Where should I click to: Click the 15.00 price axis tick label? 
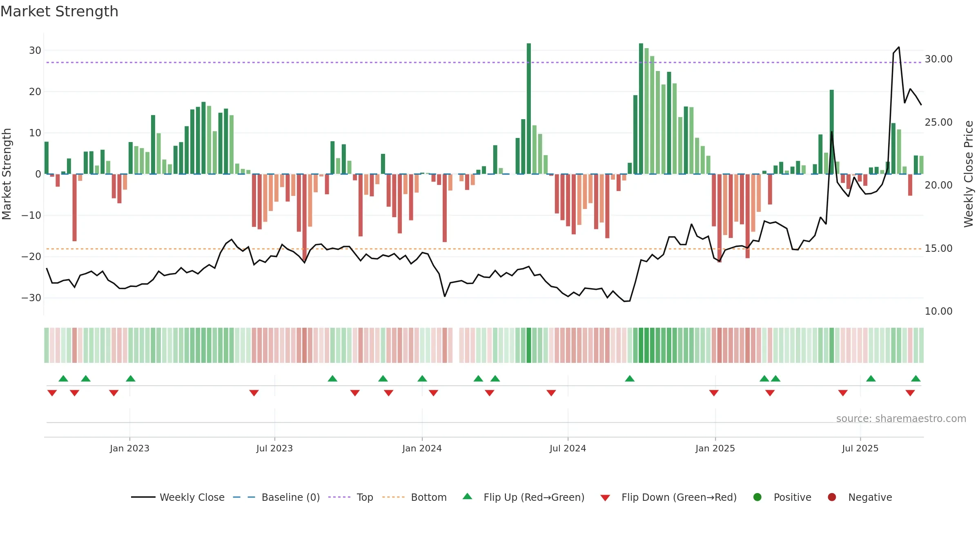tap(938, 249)
